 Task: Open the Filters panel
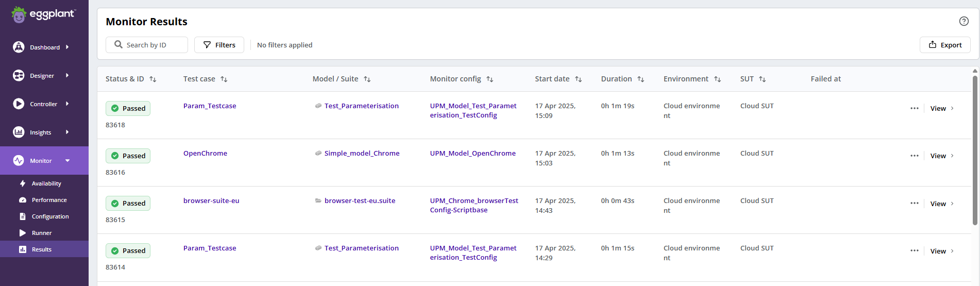coord(219,45)
